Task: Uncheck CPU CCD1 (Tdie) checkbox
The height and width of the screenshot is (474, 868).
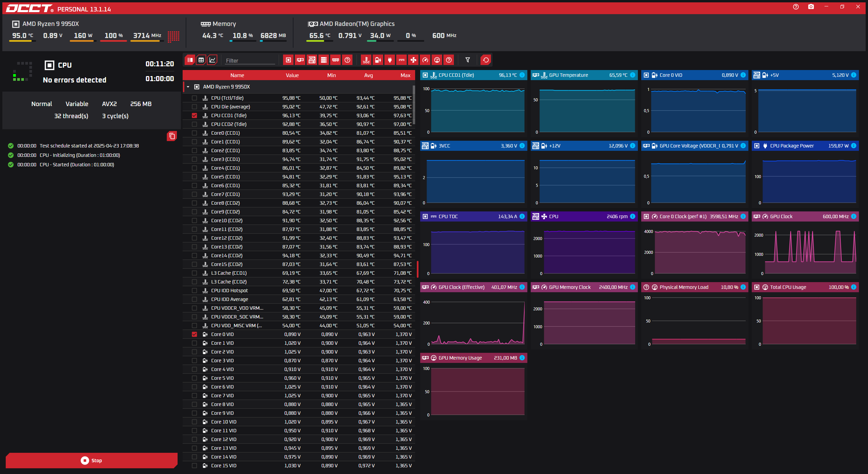Action: click(194, 115)
